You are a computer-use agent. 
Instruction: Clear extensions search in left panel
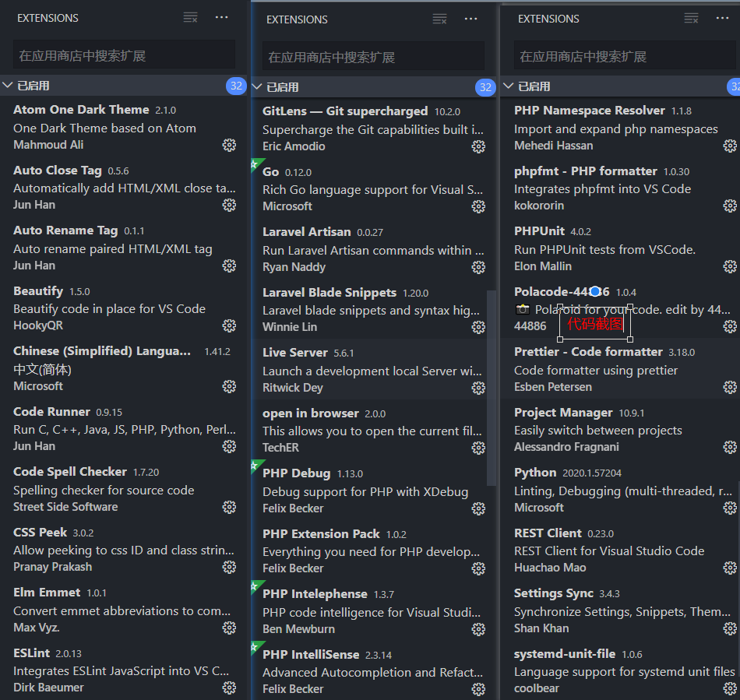tap(191, 18)
